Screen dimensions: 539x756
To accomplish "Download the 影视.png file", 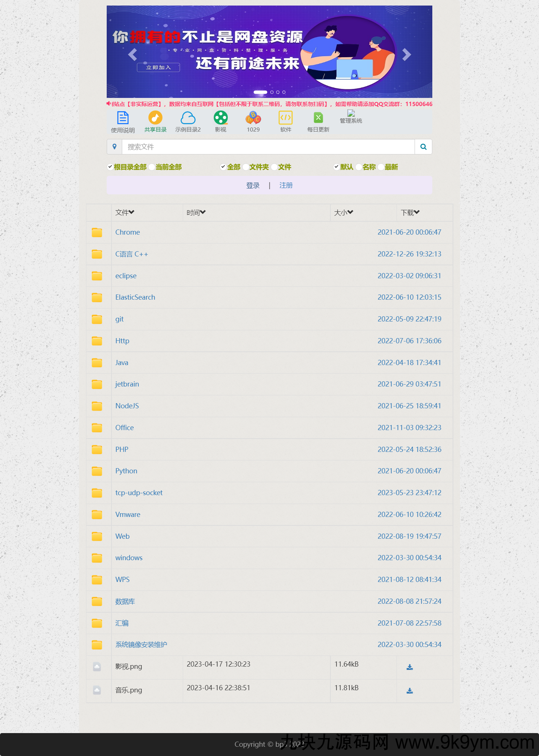I will (x=409, y=667).
